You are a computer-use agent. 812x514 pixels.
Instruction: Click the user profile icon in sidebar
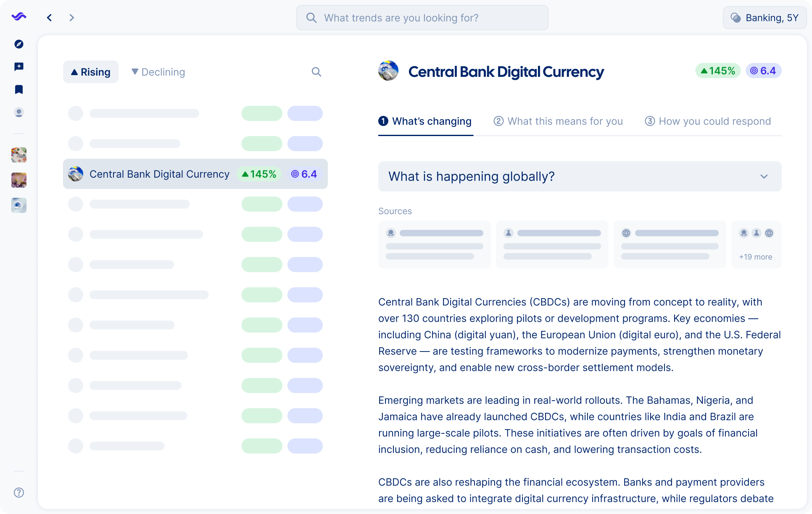coord(19,112)
